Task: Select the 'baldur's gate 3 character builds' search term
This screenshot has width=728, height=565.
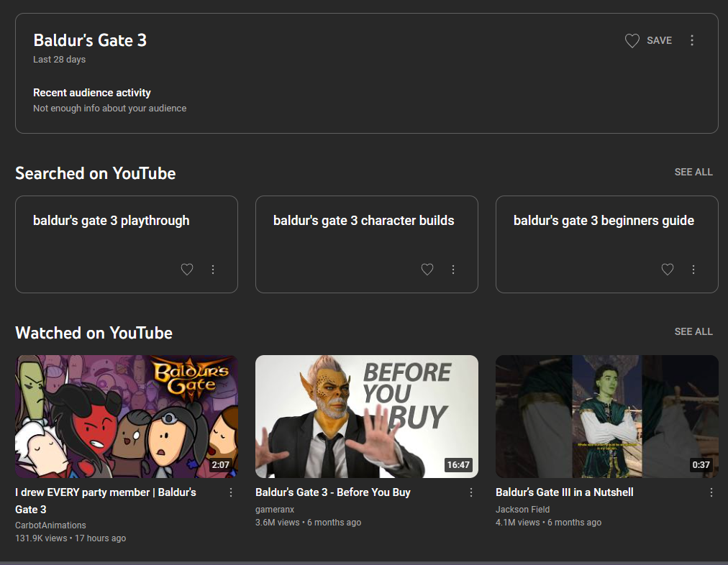Action: [363, 221]
